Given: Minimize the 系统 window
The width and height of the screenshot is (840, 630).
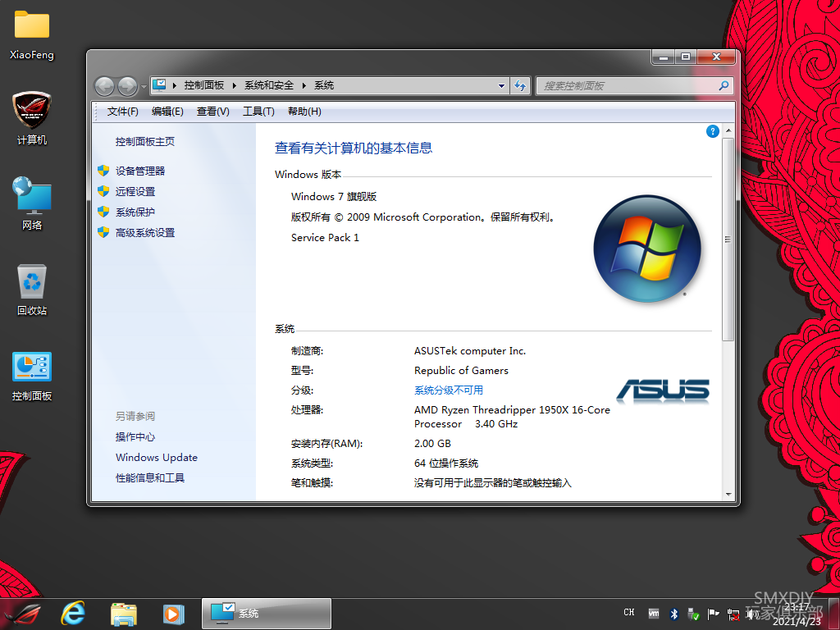Looking at the screenshot, I should click(x=664, y=57).
